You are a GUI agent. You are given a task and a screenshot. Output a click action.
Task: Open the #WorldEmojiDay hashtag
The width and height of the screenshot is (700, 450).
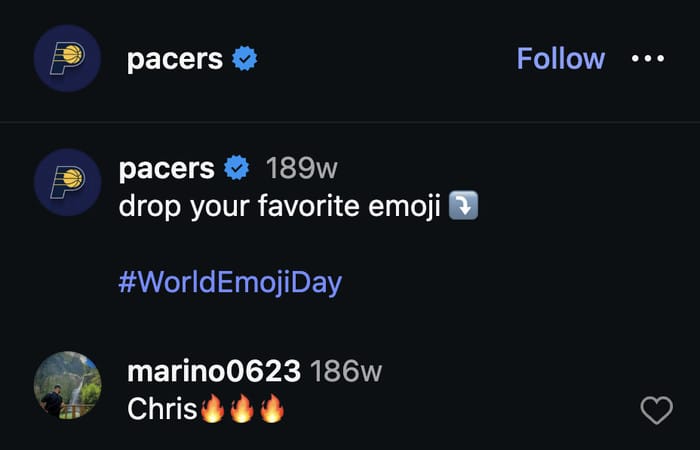pos(230,282)
